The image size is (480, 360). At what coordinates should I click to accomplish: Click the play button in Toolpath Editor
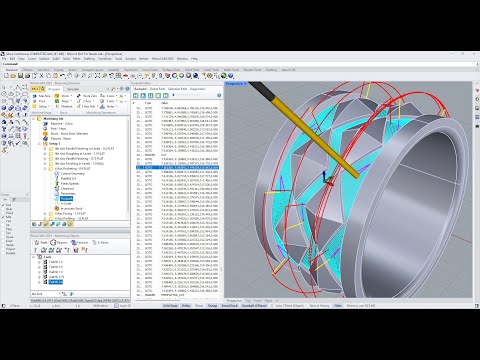pos(143,95)
